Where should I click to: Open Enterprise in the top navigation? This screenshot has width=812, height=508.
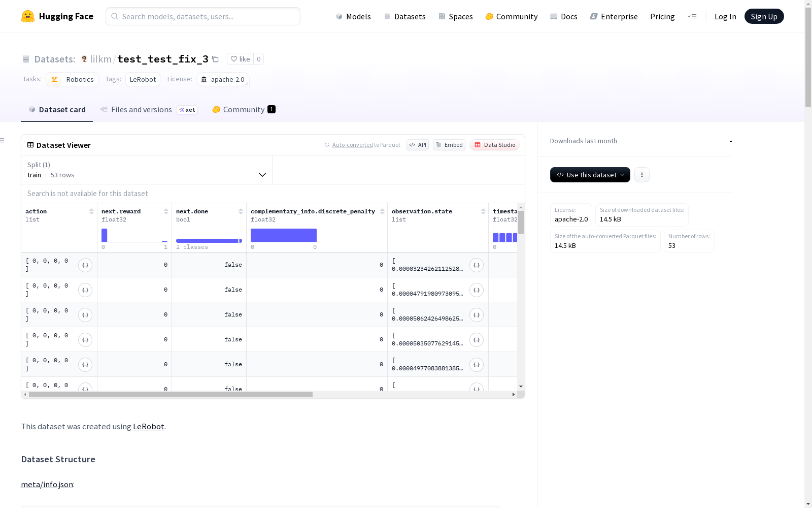point(614,16)
